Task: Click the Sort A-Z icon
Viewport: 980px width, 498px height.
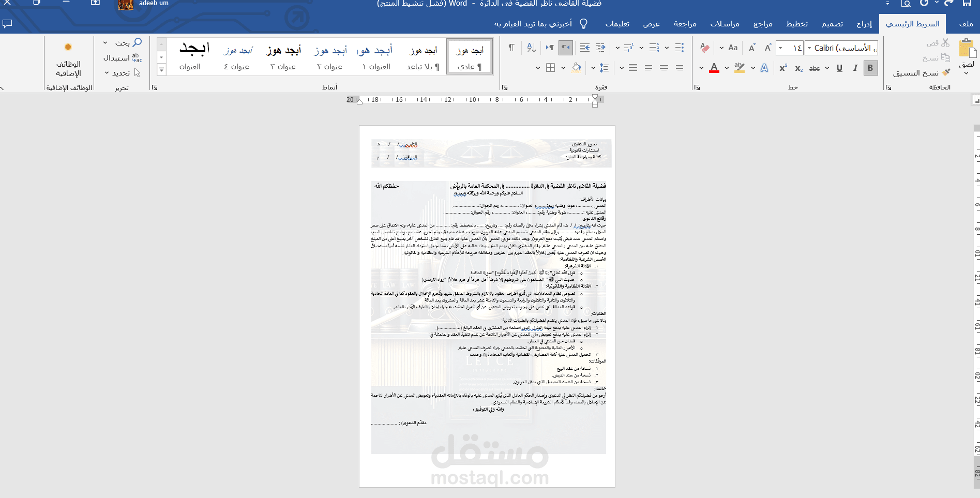Action: (531, 48)
